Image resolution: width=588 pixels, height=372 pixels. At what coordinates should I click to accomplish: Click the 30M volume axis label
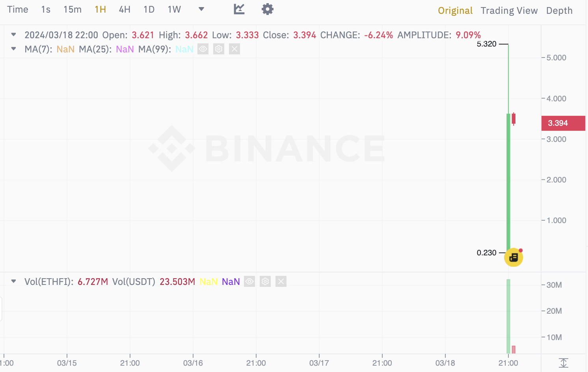(x=554, y=285)
